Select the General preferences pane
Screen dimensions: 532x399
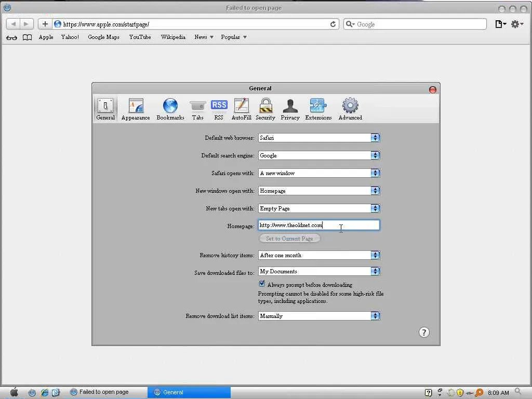tap(105, 109)
